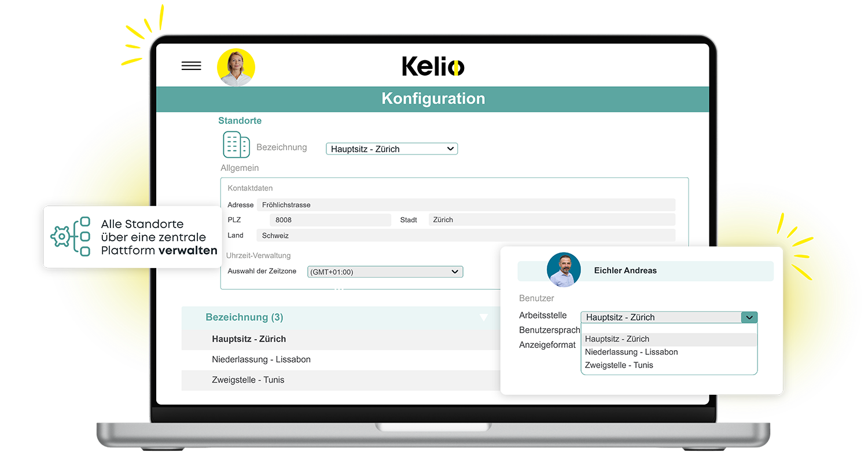Click the Stadt field showing Zürich

pos(552,220)
